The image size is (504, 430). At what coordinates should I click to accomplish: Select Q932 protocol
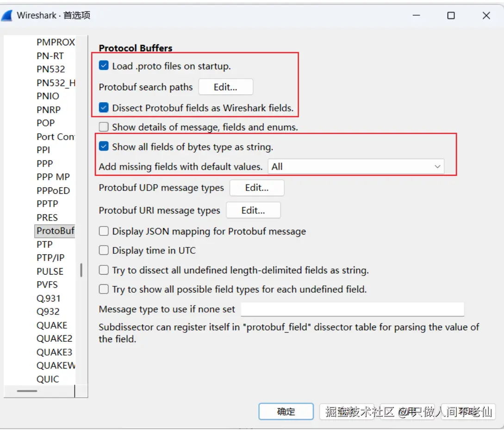point(48,312)
